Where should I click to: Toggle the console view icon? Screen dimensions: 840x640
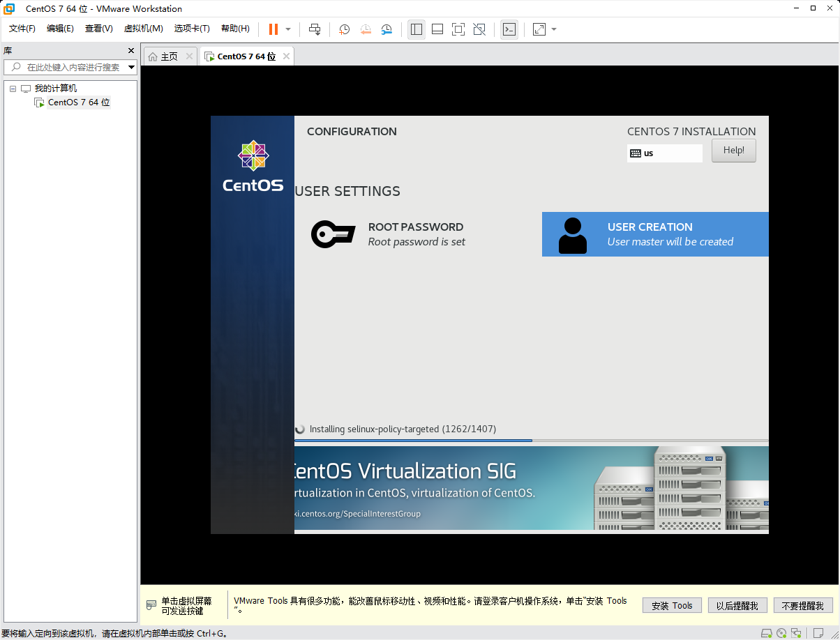click(x=509, y=29)
